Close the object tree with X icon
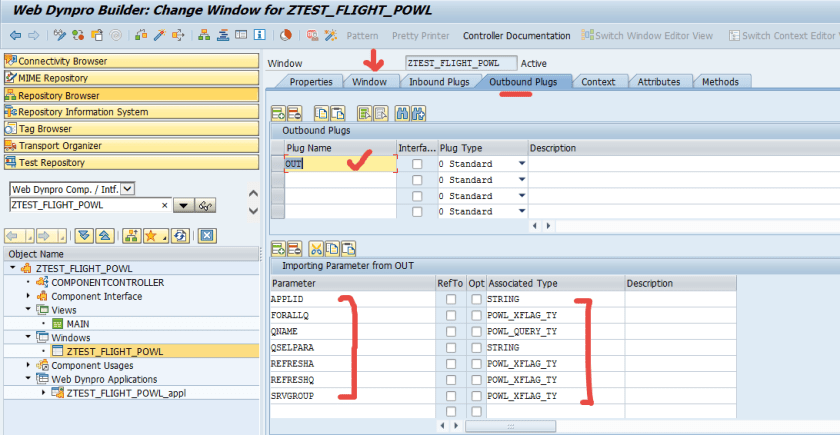 (x=207, y=236)
